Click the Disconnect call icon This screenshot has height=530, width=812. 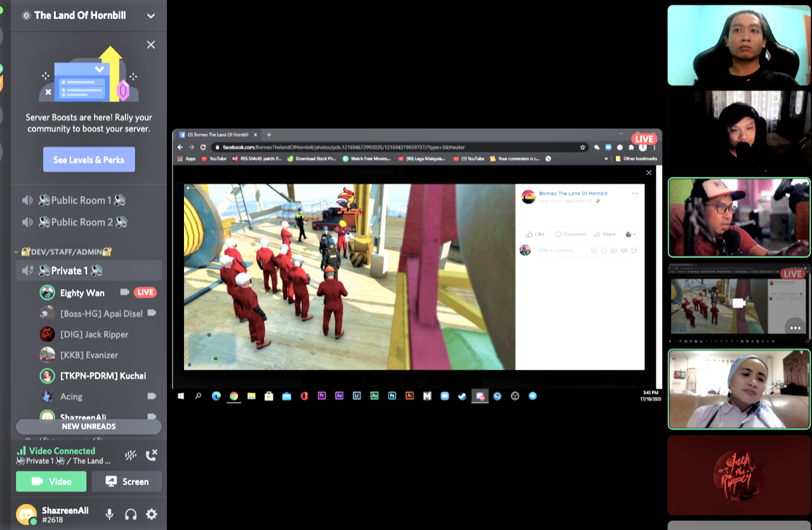(x=152, y=455)
